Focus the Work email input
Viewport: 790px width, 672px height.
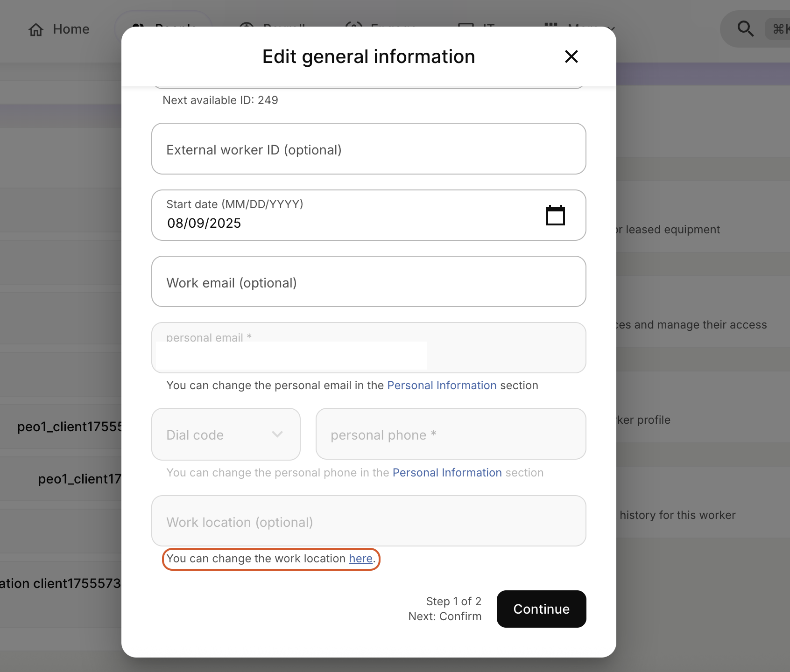click(368, 282)
